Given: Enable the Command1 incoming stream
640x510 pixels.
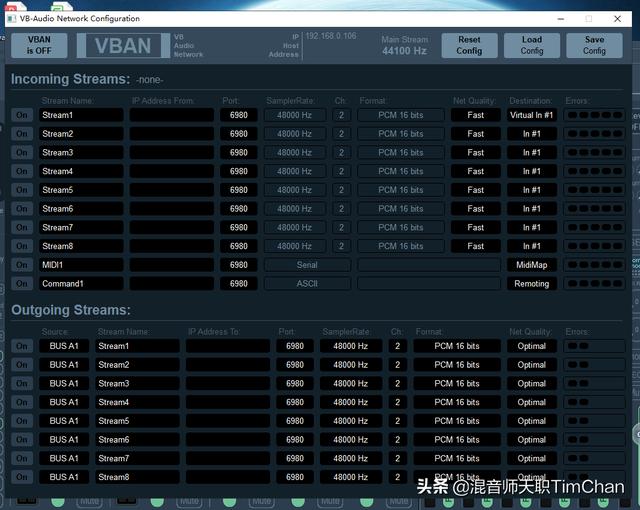Looking at the screenshot, I should (x=22, y=284).
